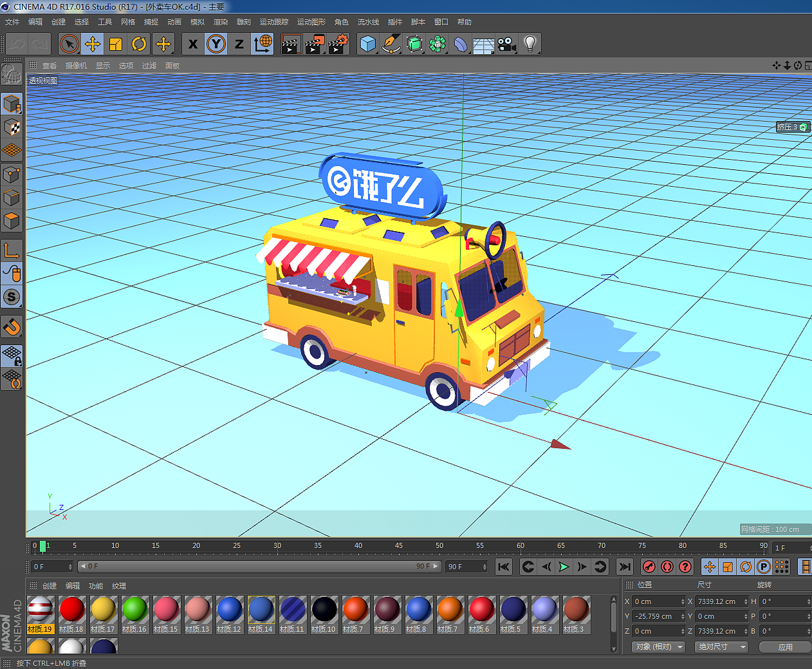Toggle Autokeying red button
Viewport: 812px width, 669px height.
tap(667, 567)
